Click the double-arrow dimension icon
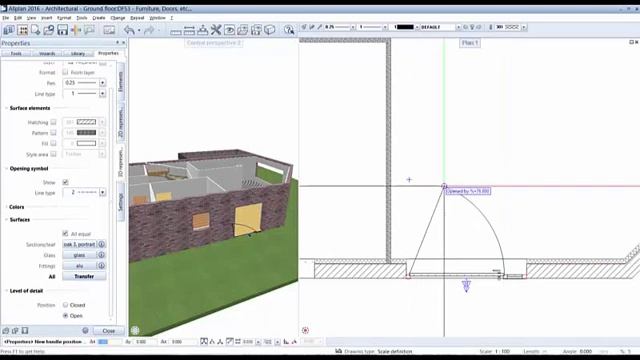 pos(189,30)
